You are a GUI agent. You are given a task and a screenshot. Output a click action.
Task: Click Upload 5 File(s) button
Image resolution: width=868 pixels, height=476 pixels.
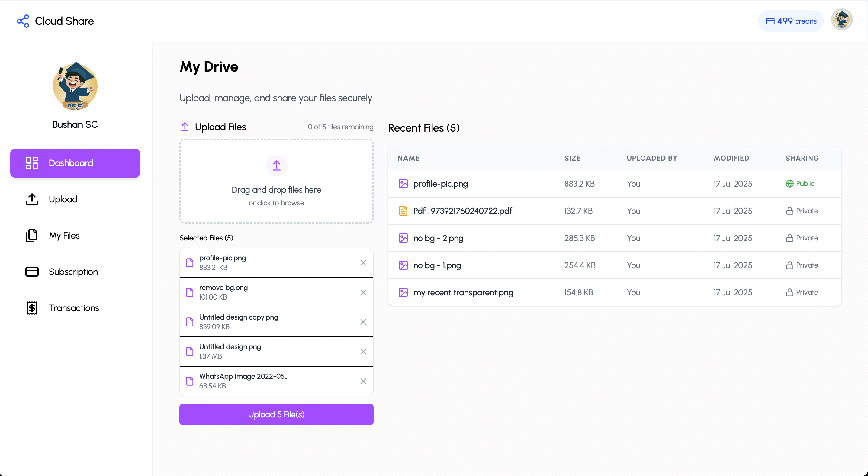coord(276,414)
